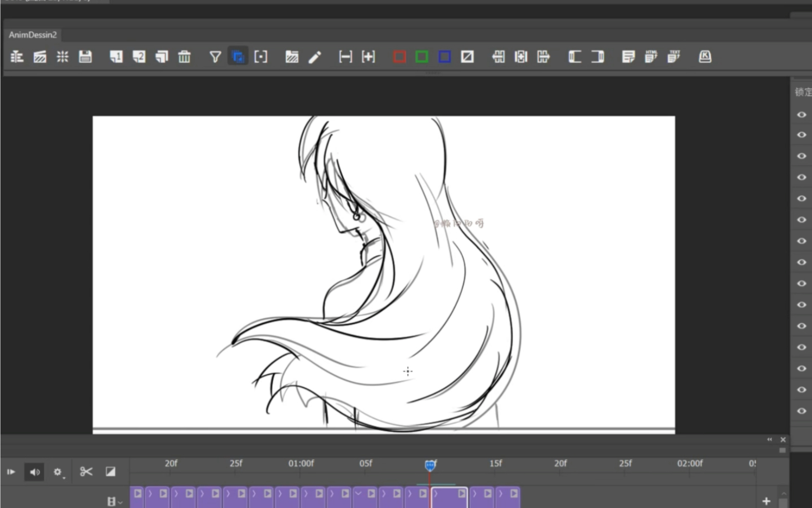Remove color label with slashed square
The height and width of the screenshot is (508, 812).
[467, 57]
